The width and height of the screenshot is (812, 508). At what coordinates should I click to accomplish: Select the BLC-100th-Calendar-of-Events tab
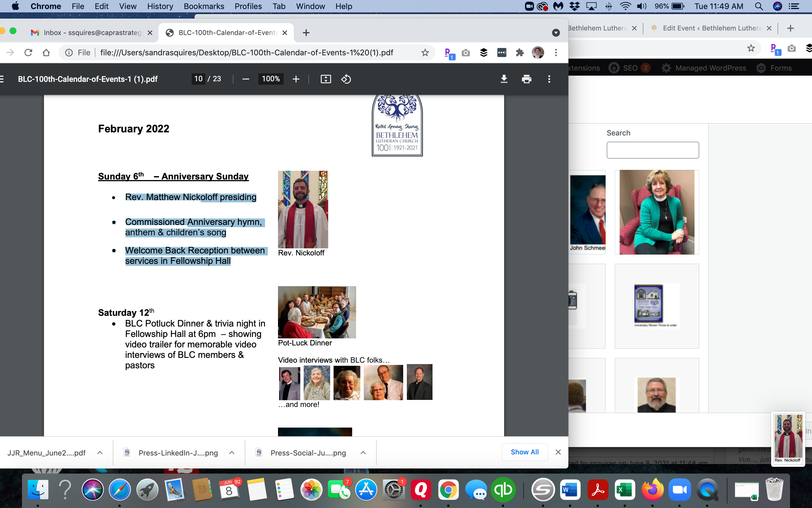click(x=227, y=32)
